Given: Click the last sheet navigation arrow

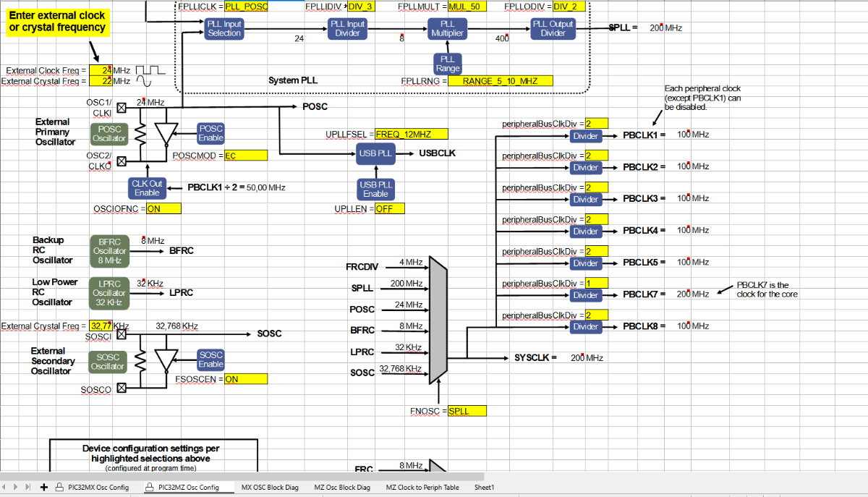Looking at the screenshot, I should tap(27, 487).
